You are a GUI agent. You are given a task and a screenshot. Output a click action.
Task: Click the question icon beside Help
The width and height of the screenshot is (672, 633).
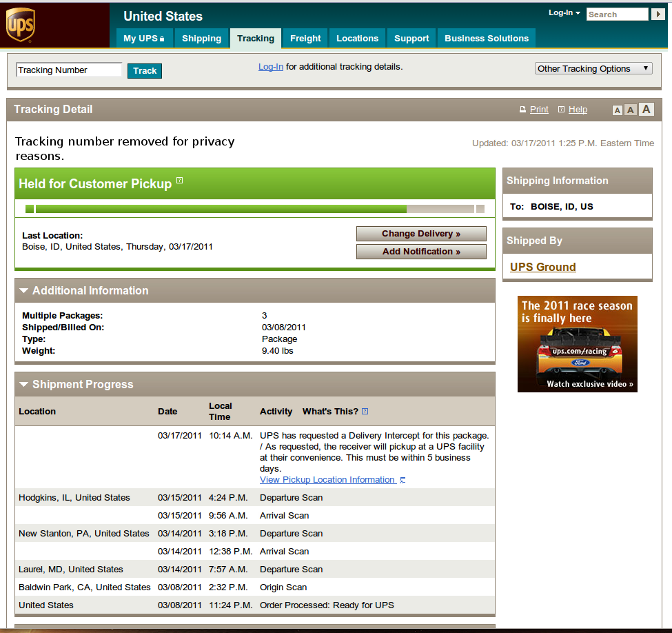coord(561,110)
